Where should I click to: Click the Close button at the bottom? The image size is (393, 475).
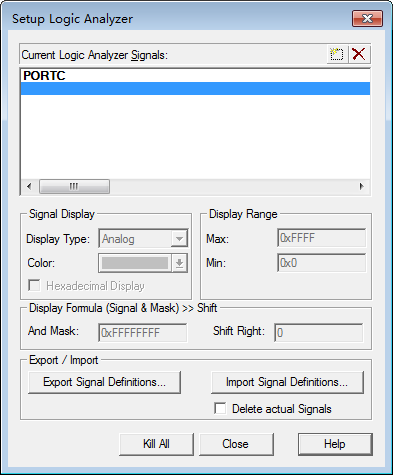point(236,444)
